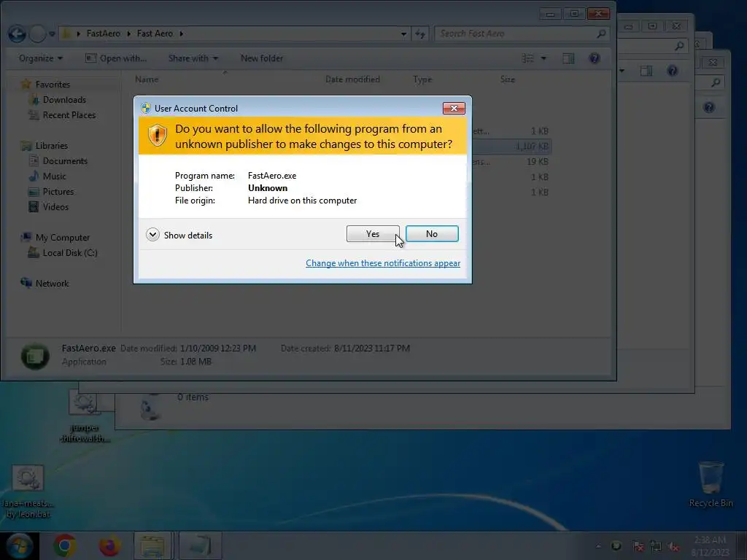This screenshot has height=560, width=747.
Task: Click Action Center flag tray icon
Action: click(x=638, y=546)
